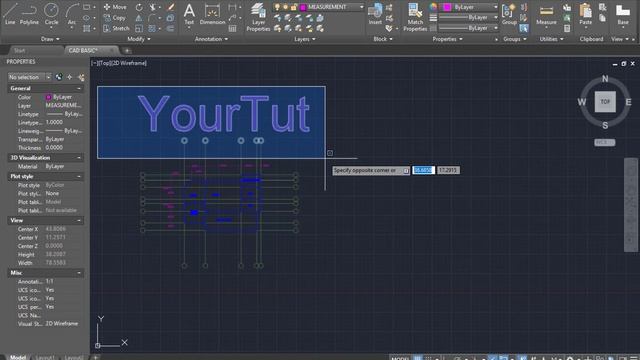Toggle PICKADD value icon in Properties

click(x=59, y=77)
